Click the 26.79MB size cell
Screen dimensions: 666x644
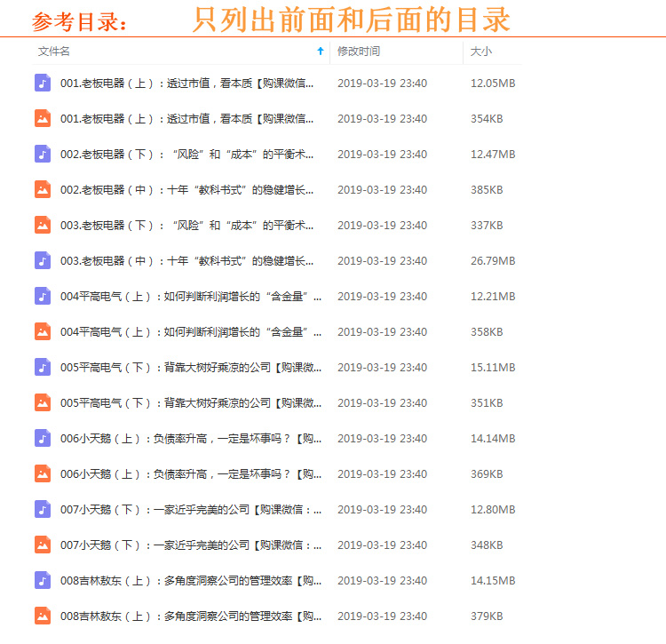click(492, 261)
